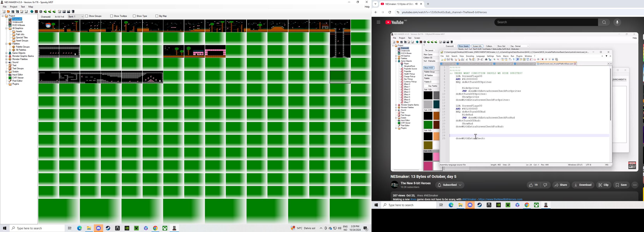
Task: Open the theNew8bitHeroes.com link in description
Action: pyautogui.click(x=500, y=200)
